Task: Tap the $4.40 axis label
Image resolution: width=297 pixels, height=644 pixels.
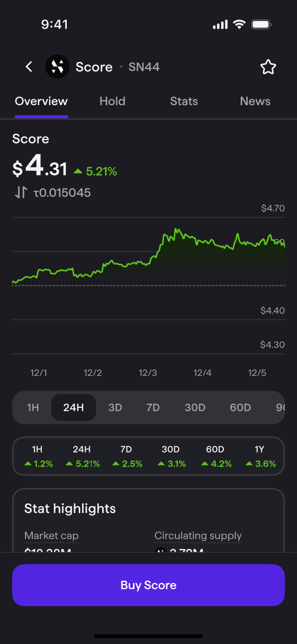Action: coord(273,311)
